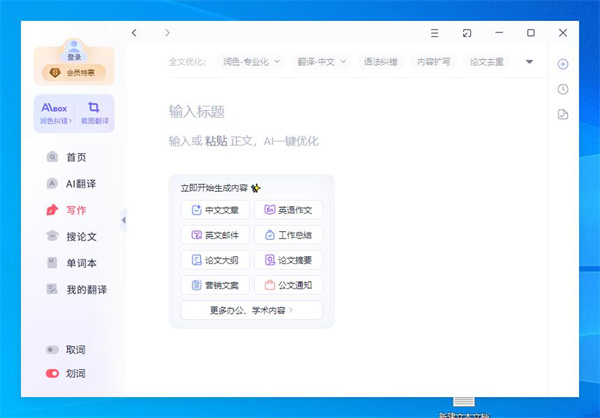The width and height of the screenshot is (600, 418).
Task: Switch window to mini mode icon
Action: point(466,33)
